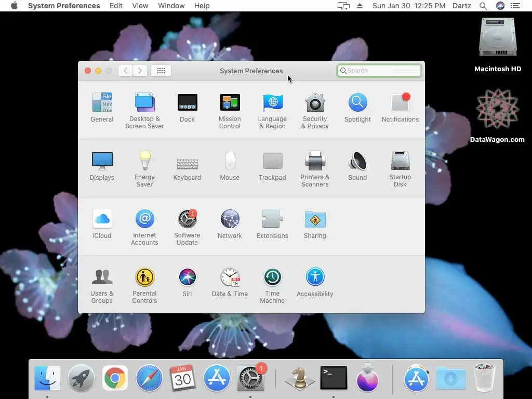Click the Search field in System Preferences
This screenshot has height=399, width=532.
[x=379, y=71]
